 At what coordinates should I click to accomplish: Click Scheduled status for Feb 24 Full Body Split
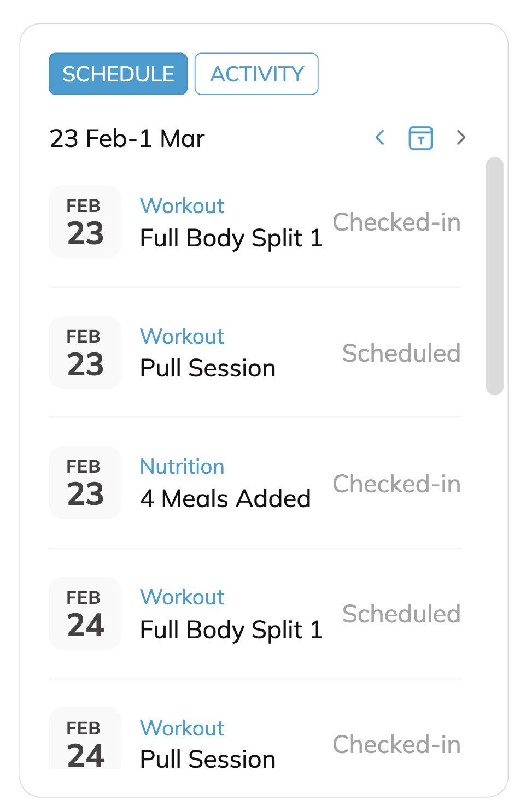(401, 614)
